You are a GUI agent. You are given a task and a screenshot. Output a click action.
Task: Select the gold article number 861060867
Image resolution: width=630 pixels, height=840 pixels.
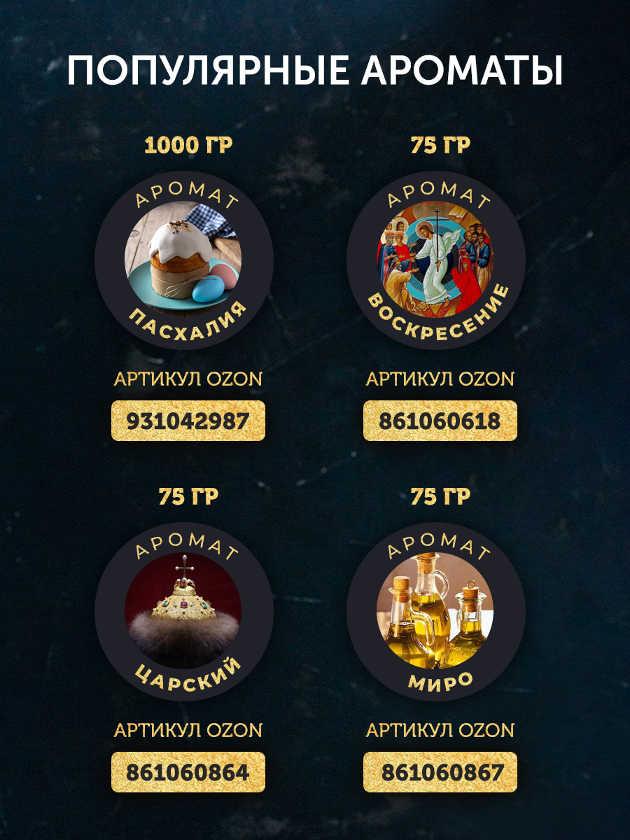coord(440,772)
